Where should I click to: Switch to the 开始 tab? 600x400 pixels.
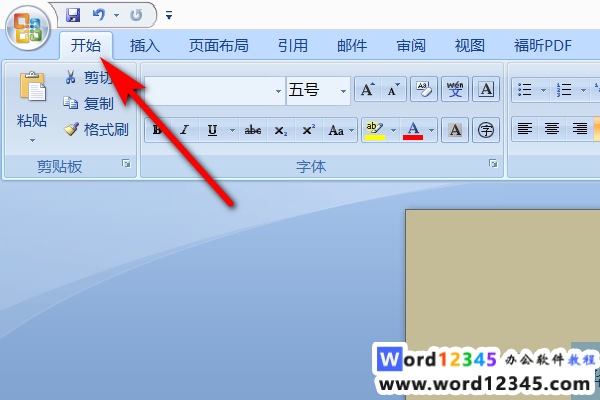pyautogui.click(x=86, y=46)
